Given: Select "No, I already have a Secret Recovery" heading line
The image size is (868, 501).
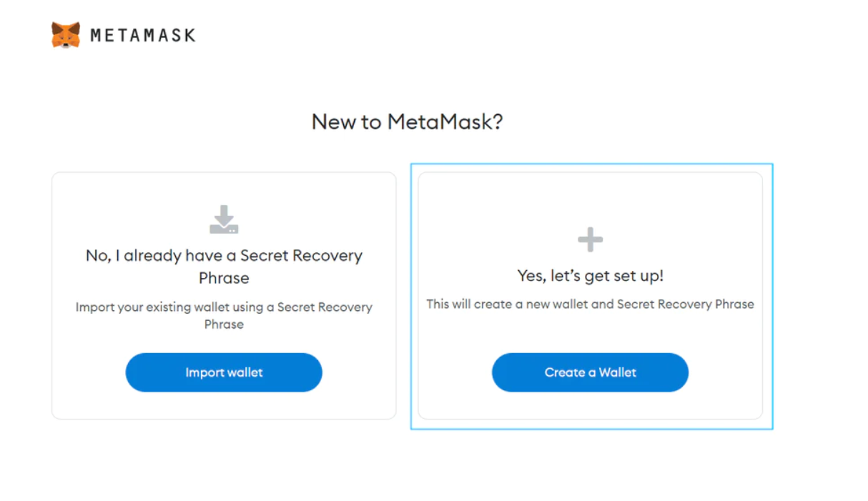Looking at the screenshot, I should (x=224, y=256).
